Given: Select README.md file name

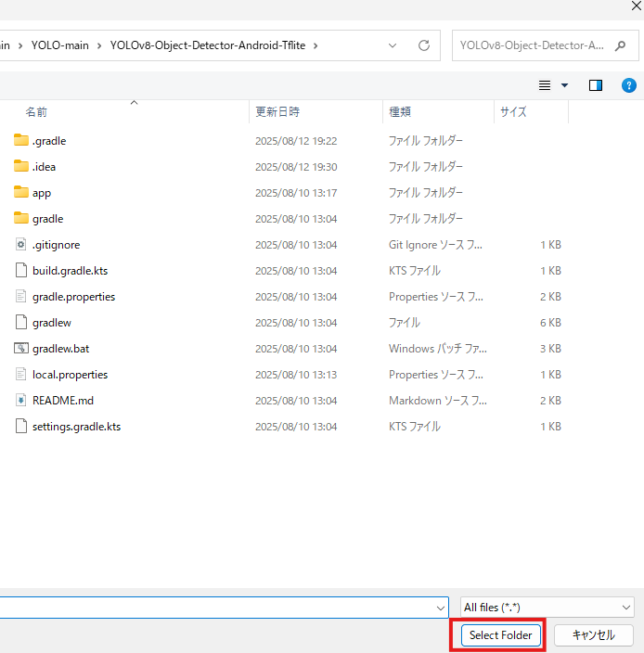Looking at the screenshot, I should point(63,400).
